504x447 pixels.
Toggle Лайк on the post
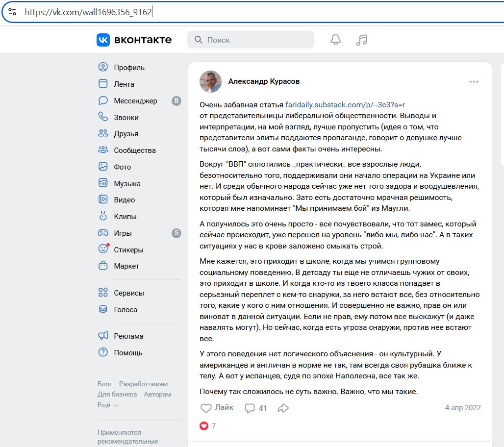click(x=217, y=408)
